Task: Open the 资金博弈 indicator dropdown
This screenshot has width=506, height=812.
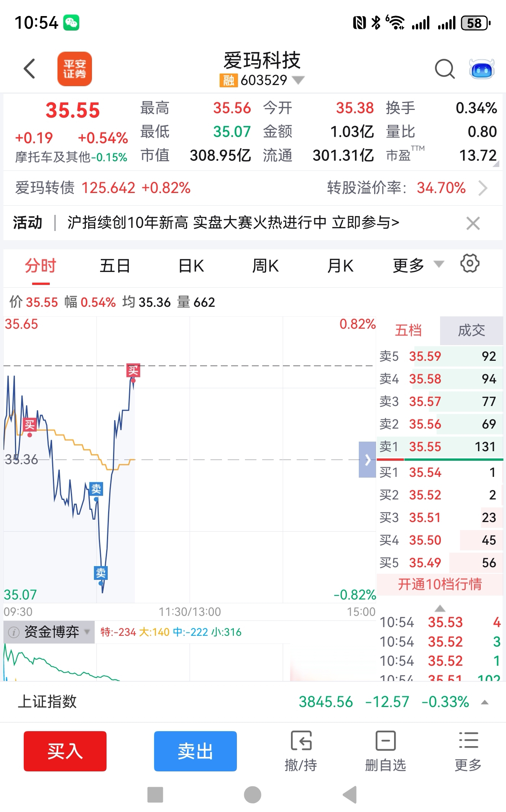Action: pyautogui.click(x=87, y=632)
